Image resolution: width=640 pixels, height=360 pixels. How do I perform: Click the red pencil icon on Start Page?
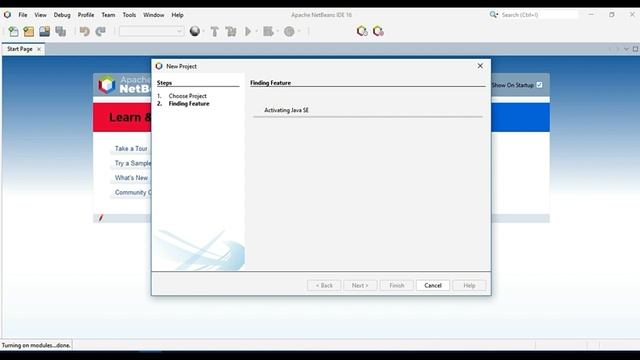click(100, 218)
